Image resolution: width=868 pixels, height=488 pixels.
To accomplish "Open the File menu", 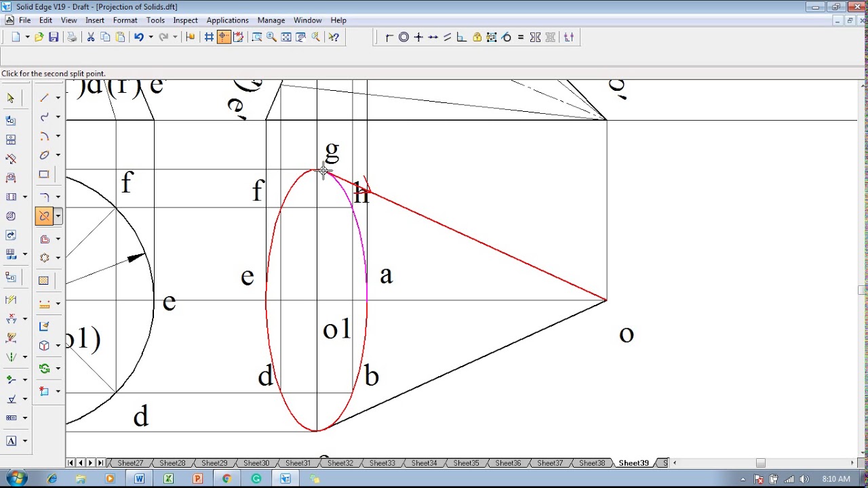I will (24, 20).
